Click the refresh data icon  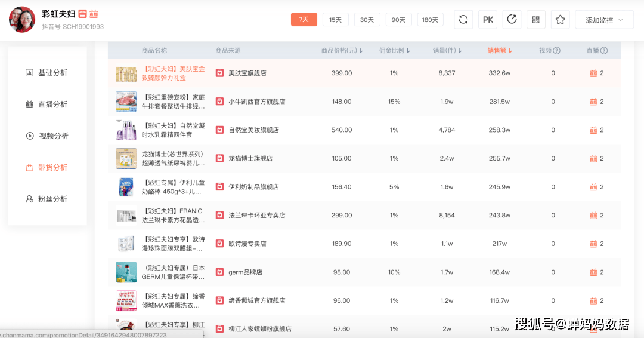463,20
